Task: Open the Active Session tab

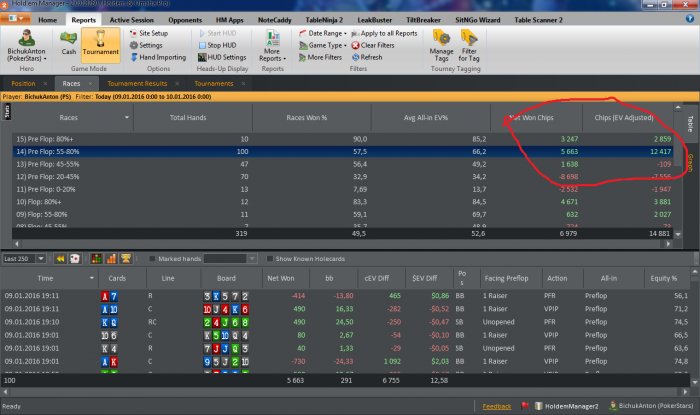Action: point(131,20)
